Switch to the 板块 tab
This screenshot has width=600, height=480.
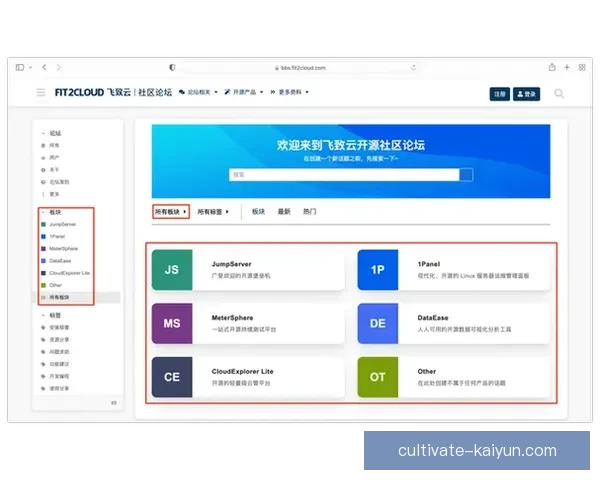(x=258, y=212)
